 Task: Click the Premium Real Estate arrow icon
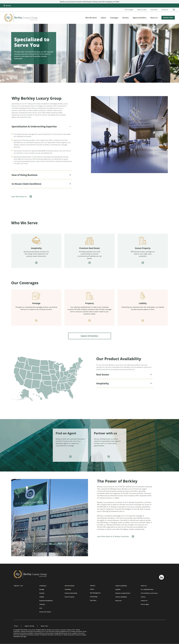(x=89, y=262)
